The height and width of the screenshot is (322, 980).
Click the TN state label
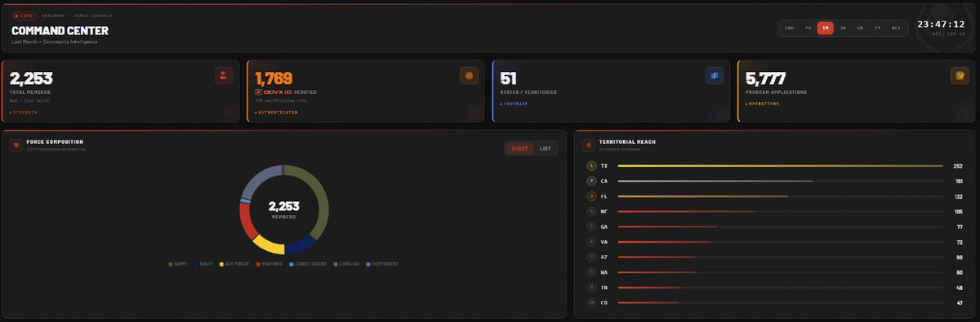click(604, 288)
